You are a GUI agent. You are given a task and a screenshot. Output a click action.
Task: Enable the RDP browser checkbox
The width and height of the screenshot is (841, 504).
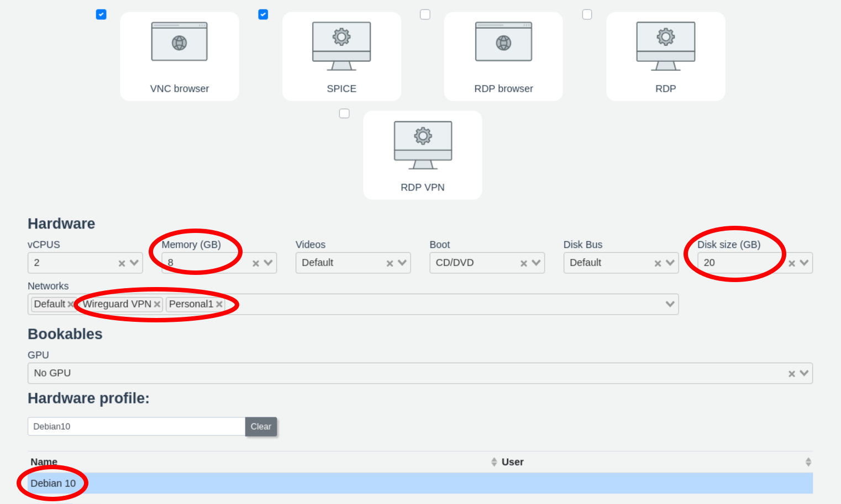point(425,14)
